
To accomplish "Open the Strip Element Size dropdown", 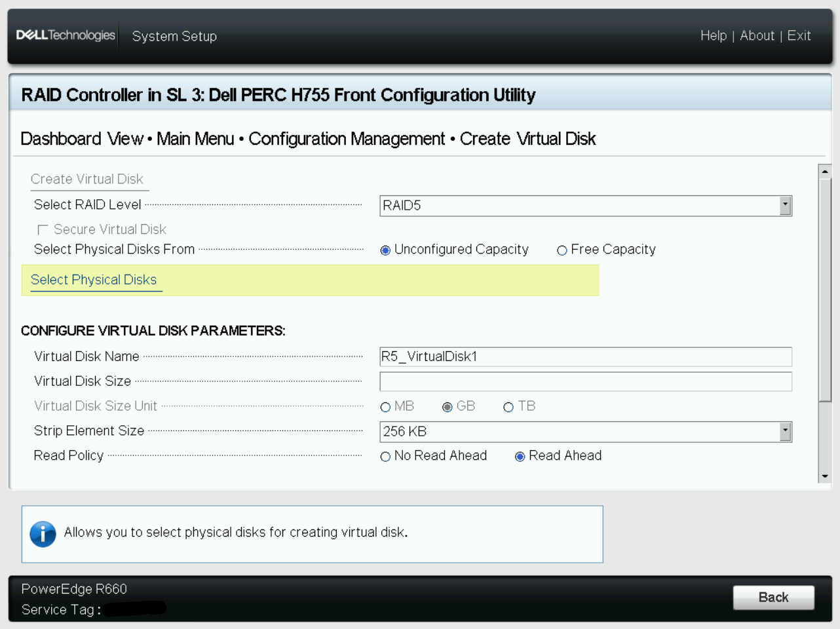I will coord(586,432).
